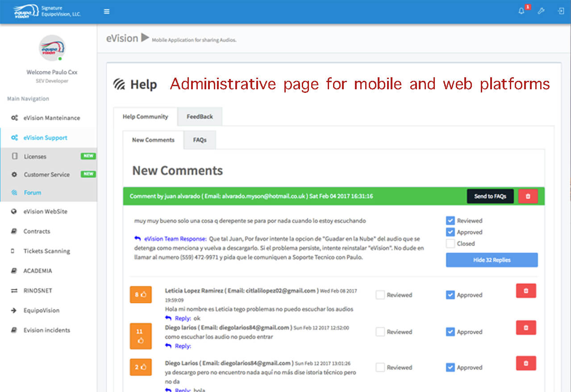
Task: Click reply arrow icon before eVision Team Response
Action: tap(138, 239)
